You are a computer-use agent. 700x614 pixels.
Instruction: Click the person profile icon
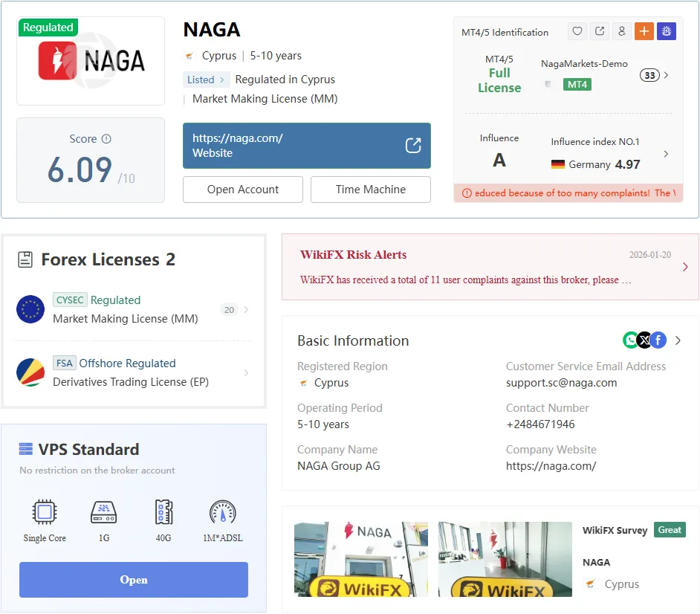(x=621, y=31)
